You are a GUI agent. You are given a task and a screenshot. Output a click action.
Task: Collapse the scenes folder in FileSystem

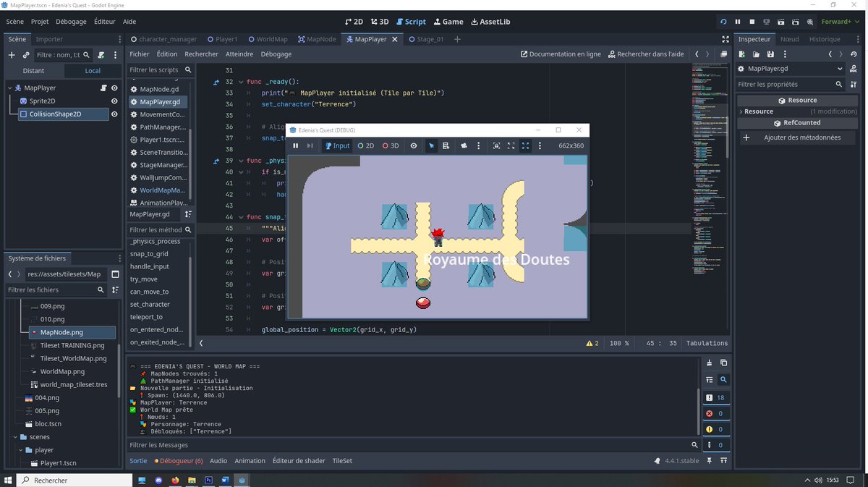tap(15, 437)
